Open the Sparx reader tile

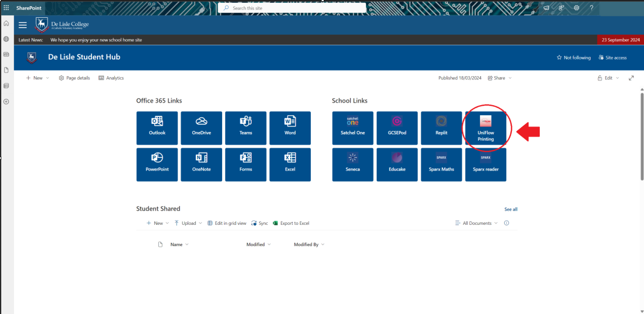coord(486,165)
